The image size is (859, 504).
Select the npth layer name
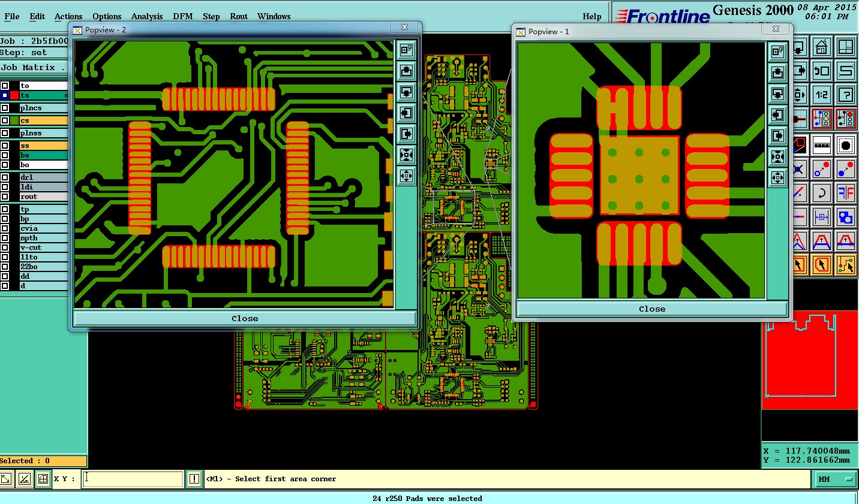44,238
